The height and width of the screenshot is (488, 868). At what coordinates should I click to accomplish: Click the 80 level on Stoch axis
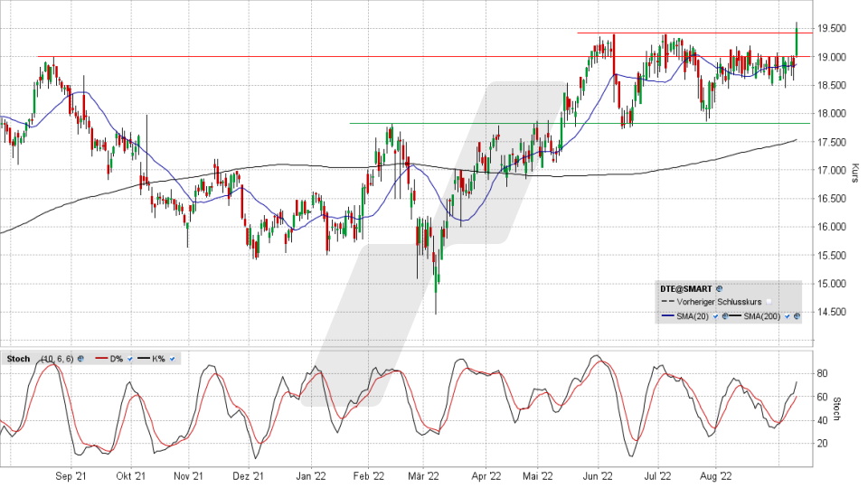click(822, 374)
